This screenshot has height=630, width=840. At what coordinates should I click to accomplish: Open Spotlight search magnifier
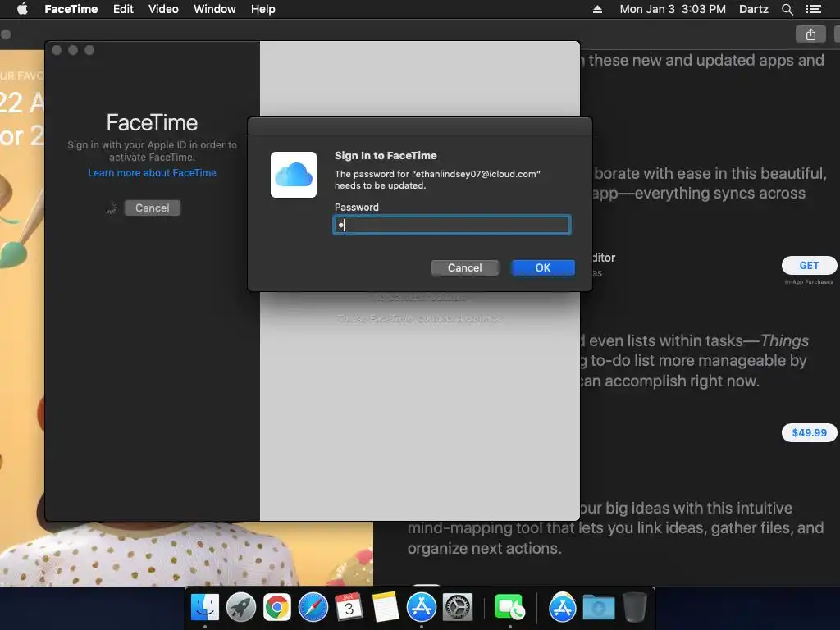[787, 9]
